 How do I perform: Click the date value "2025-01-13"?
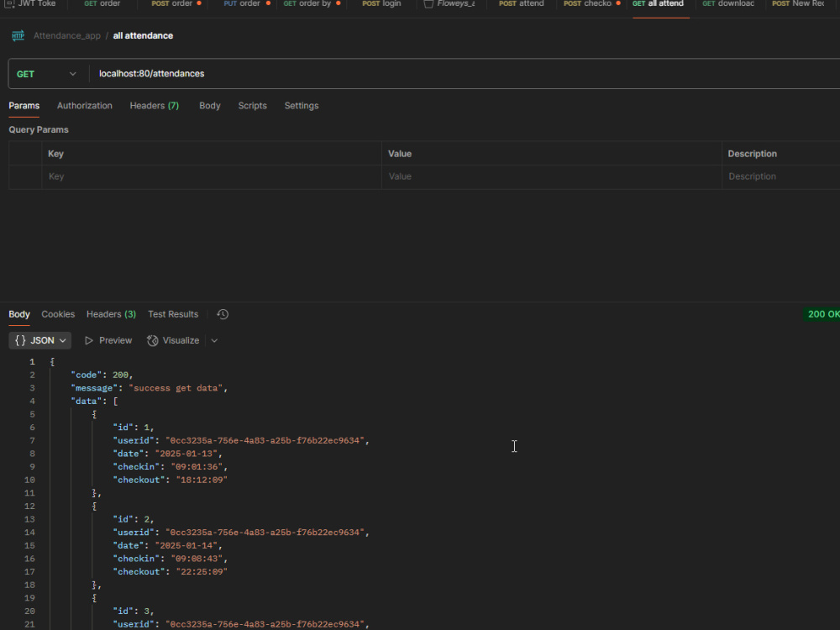tap(186, 454)
